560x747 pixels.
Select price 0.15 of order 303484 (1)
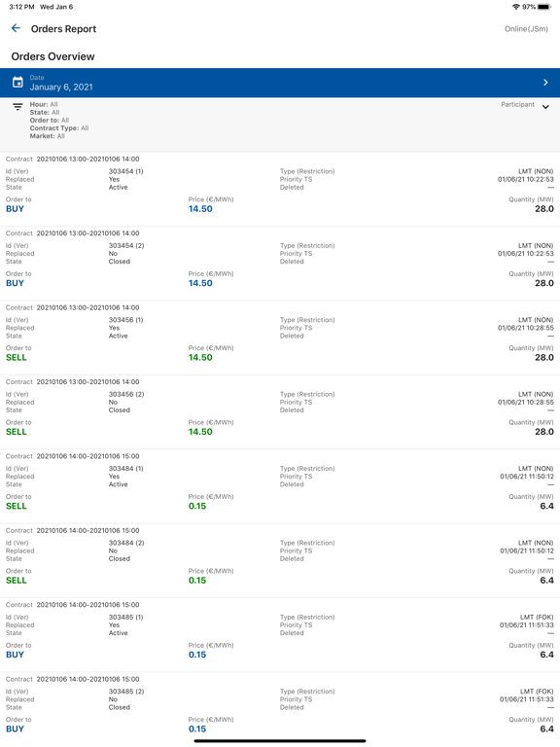(197, 506)
